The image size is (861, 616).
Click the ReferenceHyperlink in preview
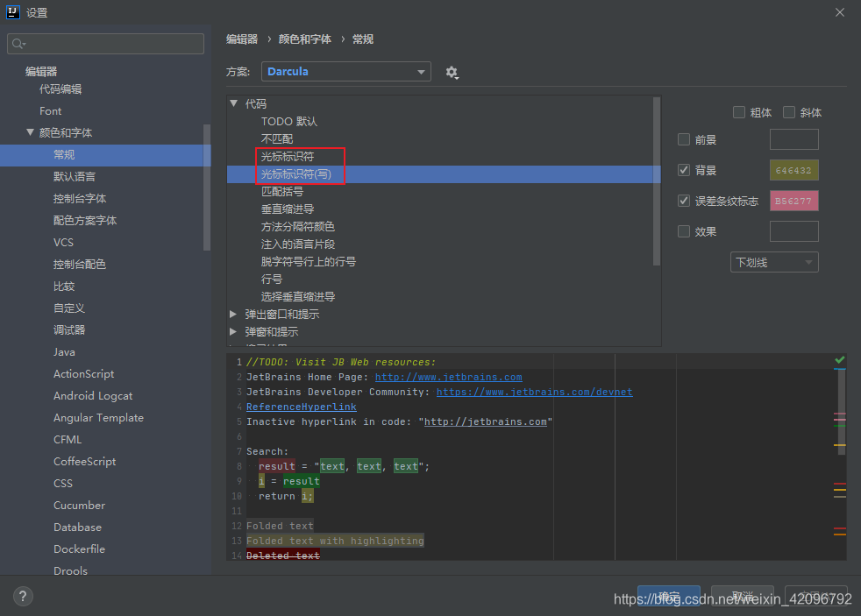(x=302, y=407)
